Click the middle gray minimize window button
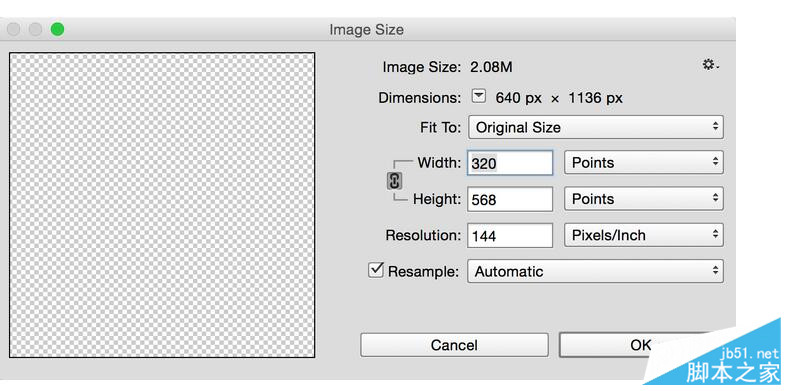Viewport: 787px width, 391px height. point(35,30)
